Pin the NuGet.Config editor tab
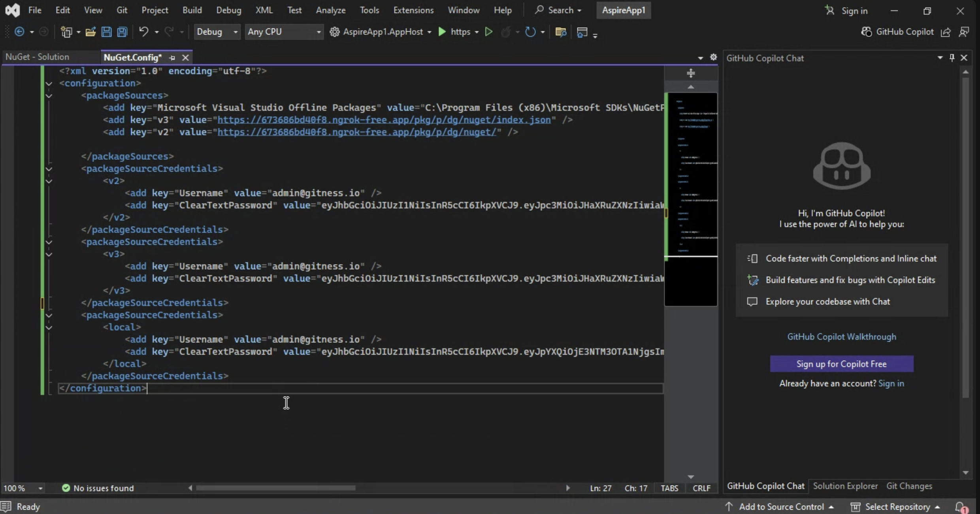Image resolution: width=980 pixels, height=514 pixels. (172, 58)
